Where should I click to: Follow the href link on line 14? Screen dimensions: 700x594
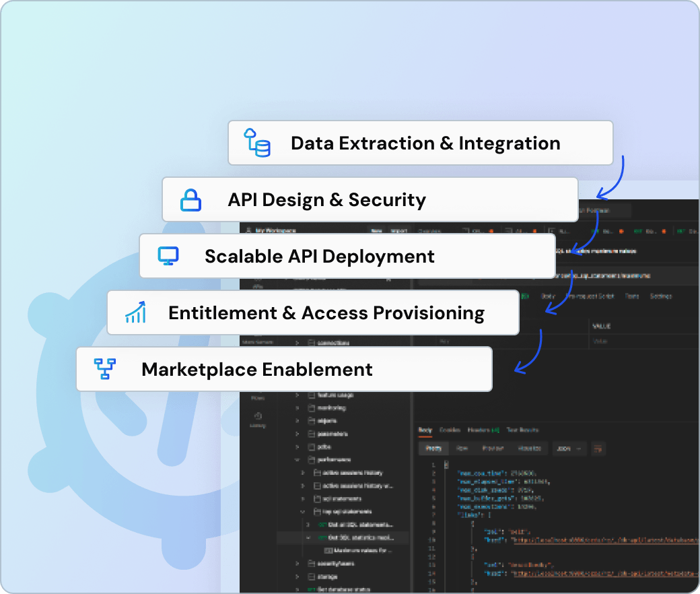point(605,573)
